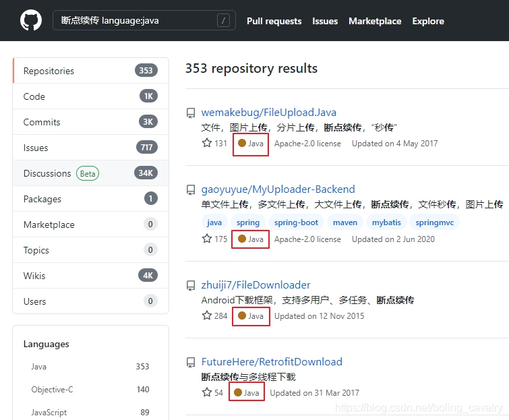This screenshot has height=420, width=509.
Task: Click the slash shortcut icon in search
Action: (223, 20)
